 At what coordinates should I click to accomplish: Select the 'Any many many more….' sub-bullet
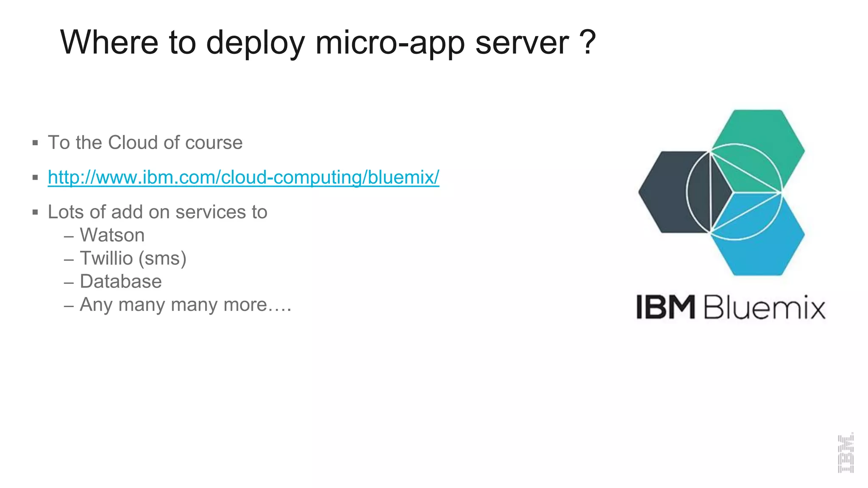coord(186,305)
